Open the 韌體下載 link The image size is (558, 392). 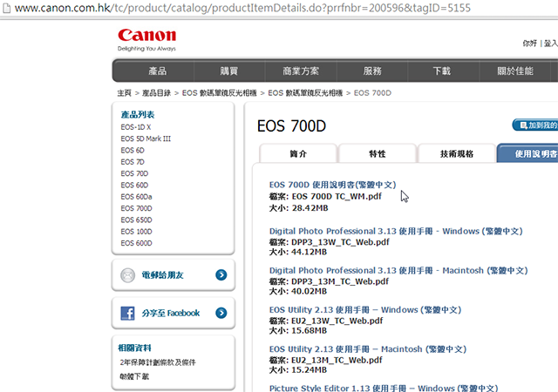coord(134,376)
